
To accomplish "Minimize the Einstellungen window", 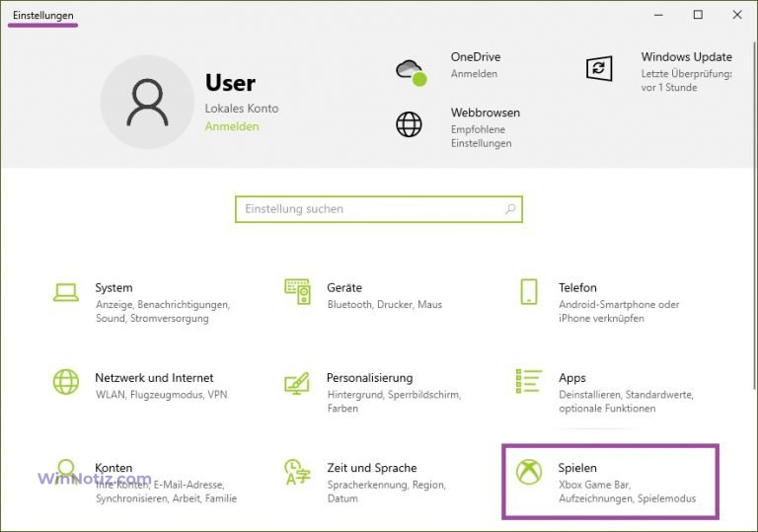I will tap(656, 15).
